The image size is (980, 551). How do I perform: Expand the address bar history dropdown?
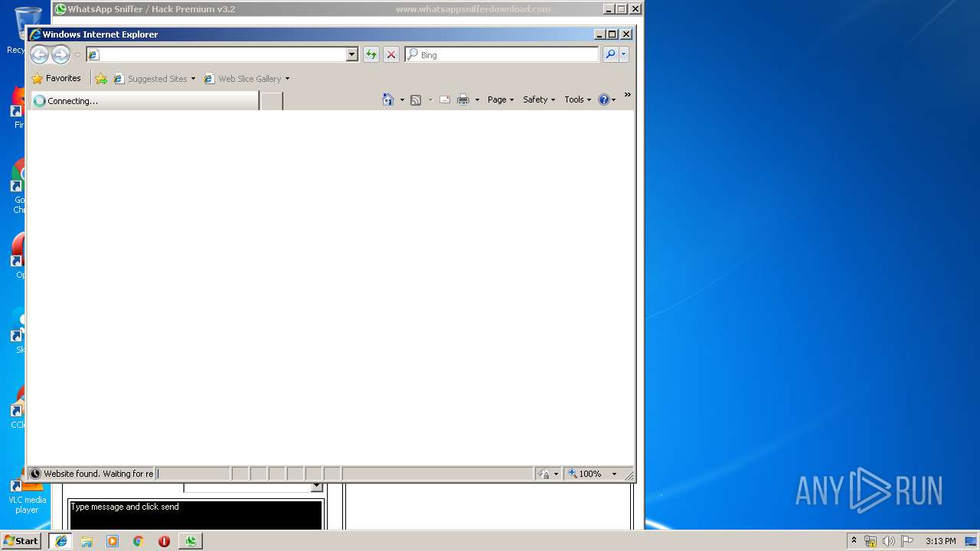click(x=352, y=54)
